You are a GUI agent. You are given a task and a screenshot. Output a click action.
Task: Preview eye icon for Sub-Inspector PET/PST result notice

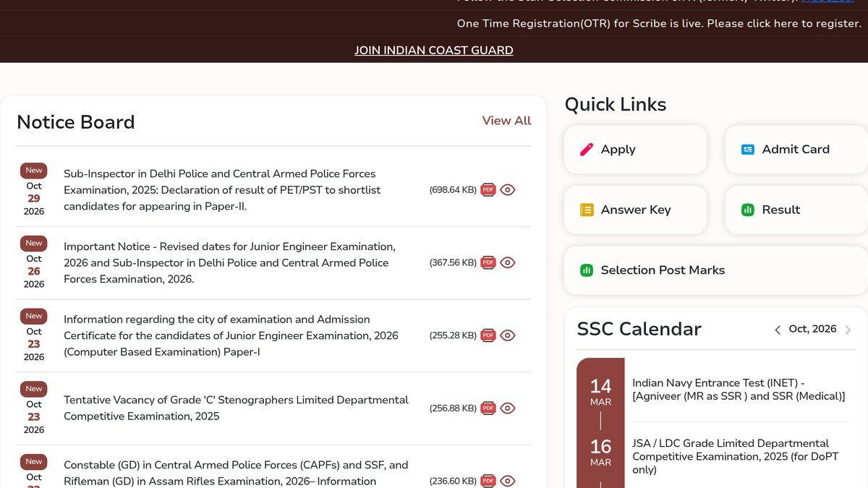[508, 190]
